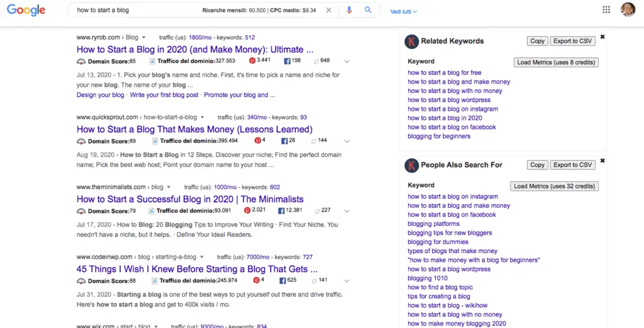The height and width of the screenshot is (328, 644).
Task: Open the account profile picture
Action: click(628, 9)
